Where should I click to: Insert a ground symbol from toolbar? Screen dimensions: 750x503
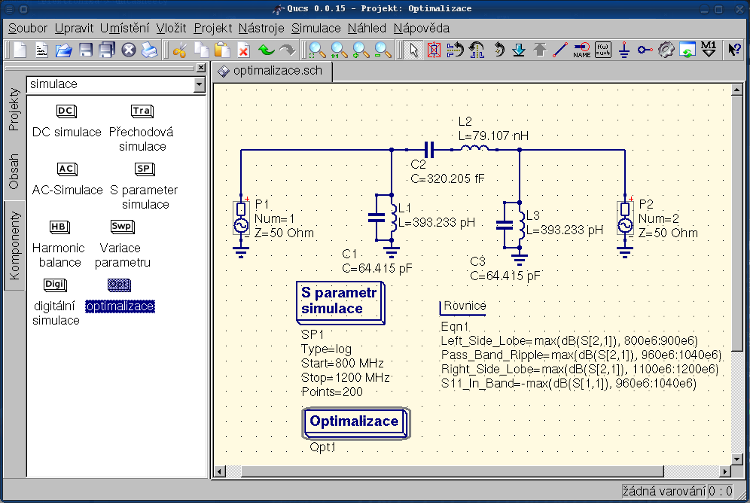624,49
